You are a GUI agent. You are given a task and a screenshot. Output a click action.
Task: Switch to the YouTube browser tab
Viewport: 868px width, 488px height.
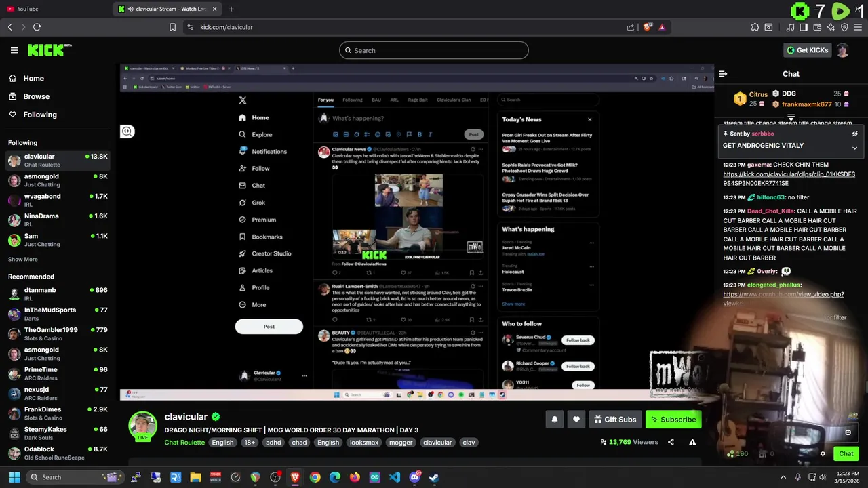click(x=56, y=9)
